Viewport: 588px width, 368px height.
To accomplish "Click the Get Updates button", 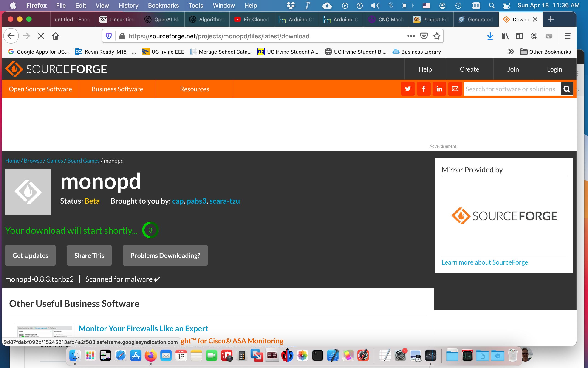I will pyautogui.click(x=30, y=255).
